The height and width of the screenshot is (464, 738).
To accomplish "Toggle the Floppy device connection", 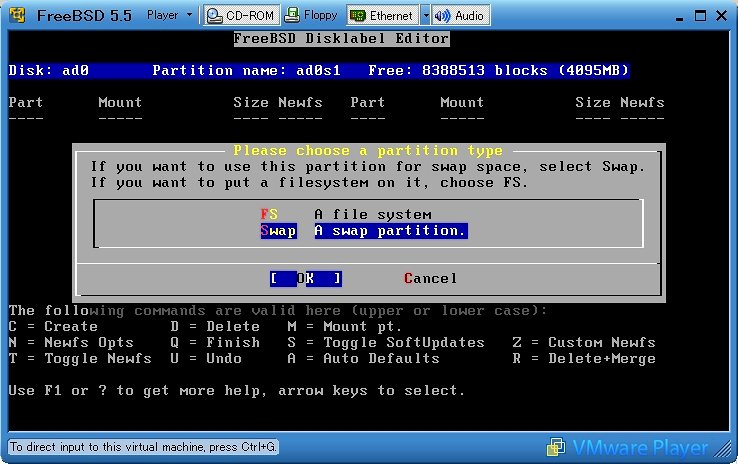I will tap(309, 15).
